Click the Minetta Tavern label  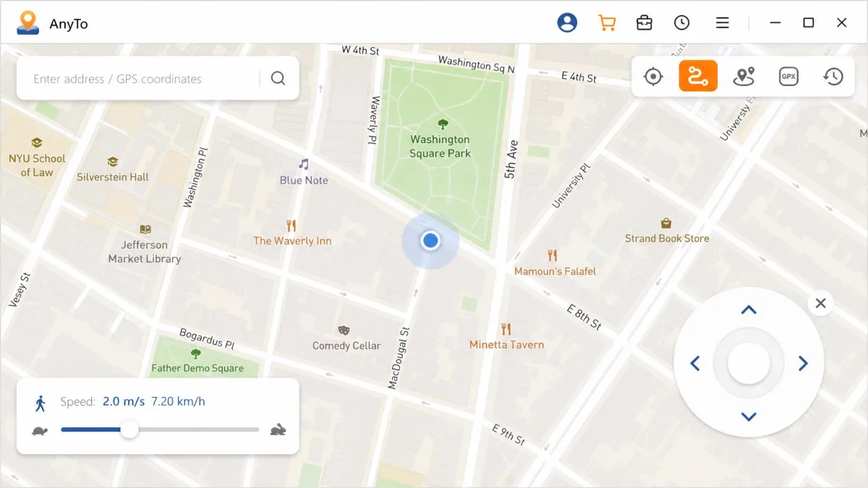click(506, 345)
